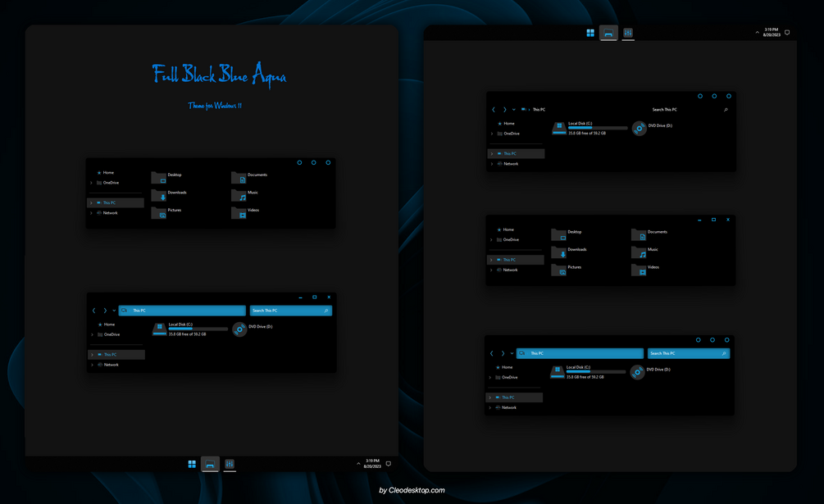The image size is (824, 504).
Task: Click disk usage bar in right preview's blue-address-bar window
Action: coord(596,372)
